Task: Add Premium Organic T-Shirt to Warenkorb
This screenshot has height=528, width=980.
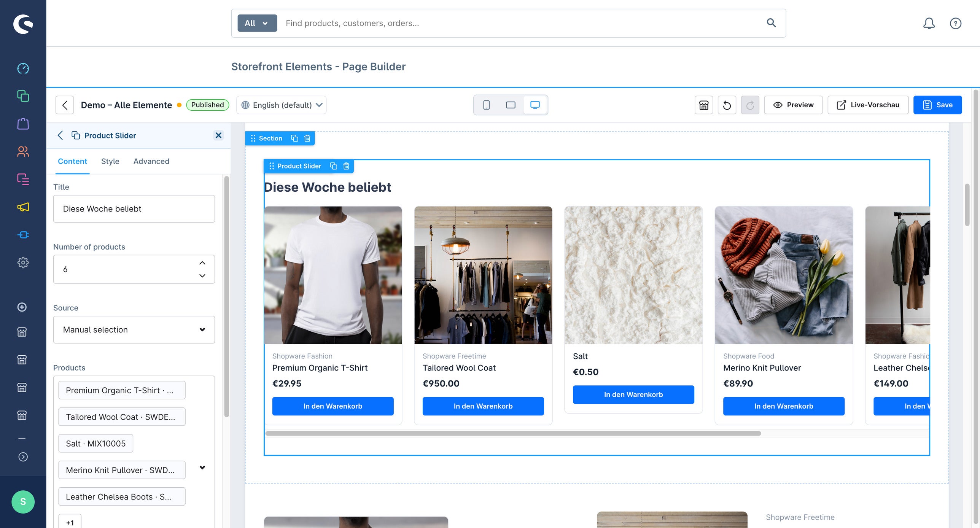Action: tap(333, 406)
